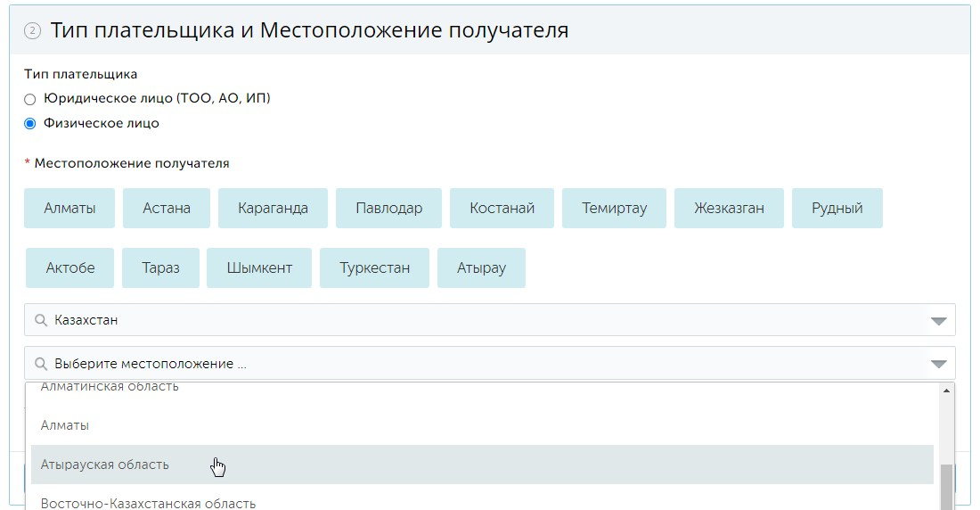
Task: Collapse the location dropdown using its arrow
Action: (x=938, y=364)
